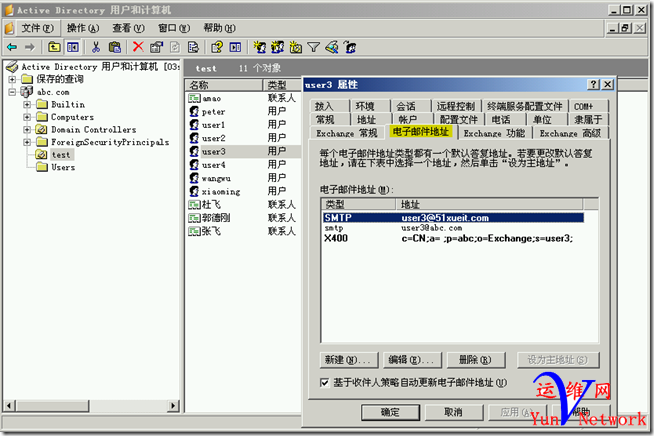Select the test OU in tree
The width and height of the screenshot is (654, 436).
[61, 155]
